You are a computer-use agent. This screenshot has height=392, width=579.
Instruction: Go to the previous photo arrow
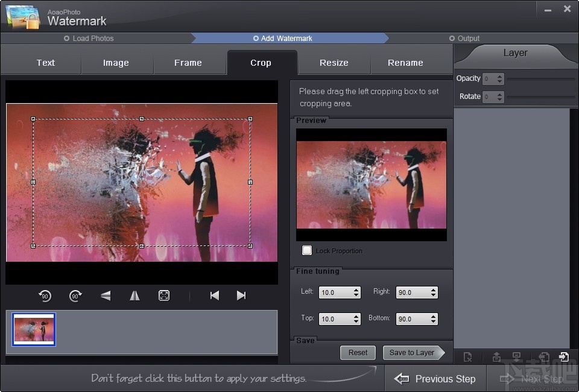pos(214,296)
